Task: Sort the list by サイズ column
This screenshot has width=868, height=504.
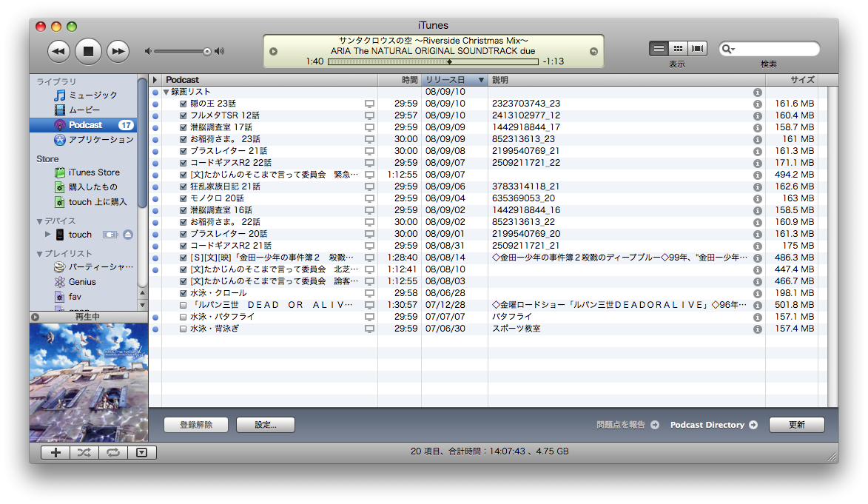Action: tap(792, 80)
